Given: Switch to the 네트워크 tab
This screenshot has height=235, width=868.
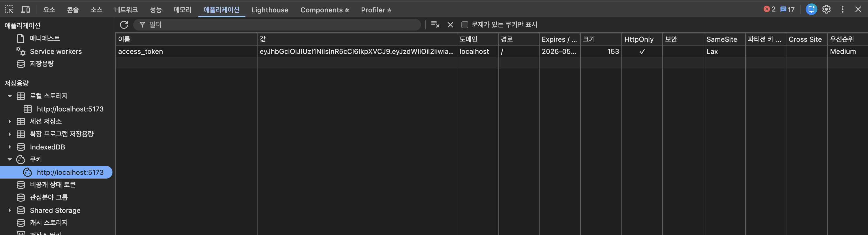Looking at the screenshot, I should click(x=126, y=10).
